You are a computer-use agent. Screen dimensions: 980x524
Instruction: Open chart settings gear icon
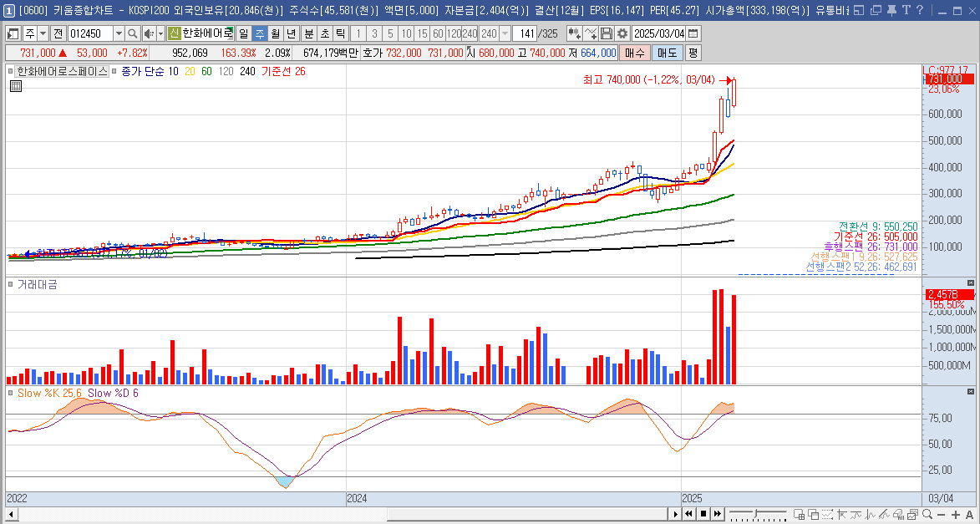click(x=622, y=33)
